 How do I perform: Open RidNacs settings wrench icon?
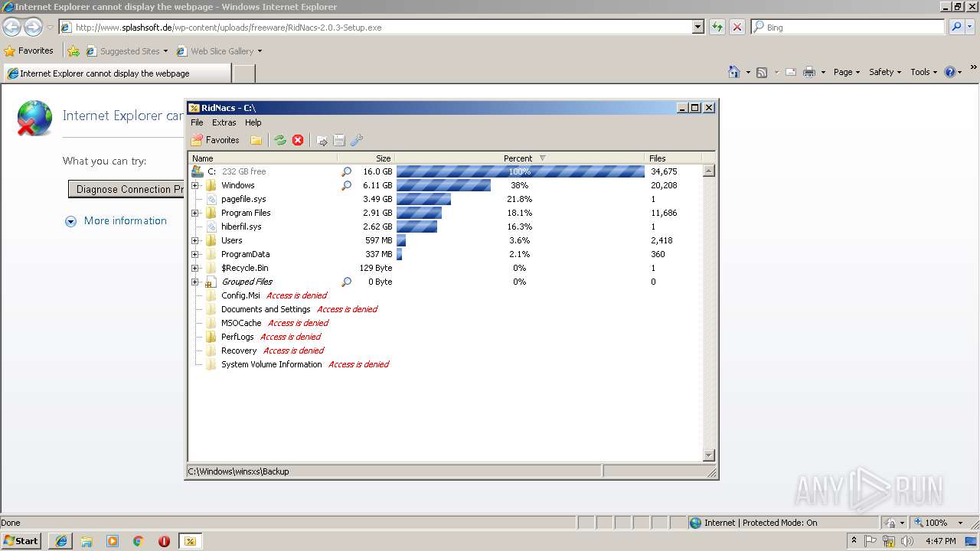click(357, 140)
